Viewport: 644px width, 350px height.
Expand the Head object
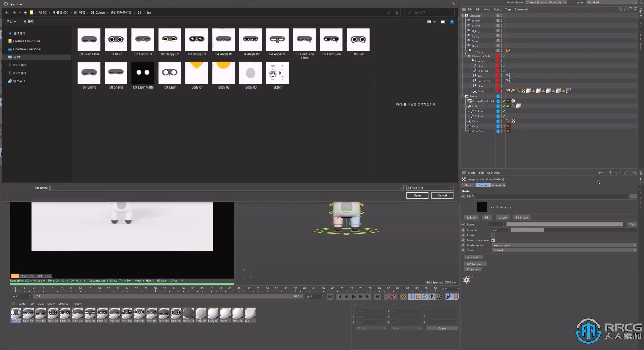471,86
